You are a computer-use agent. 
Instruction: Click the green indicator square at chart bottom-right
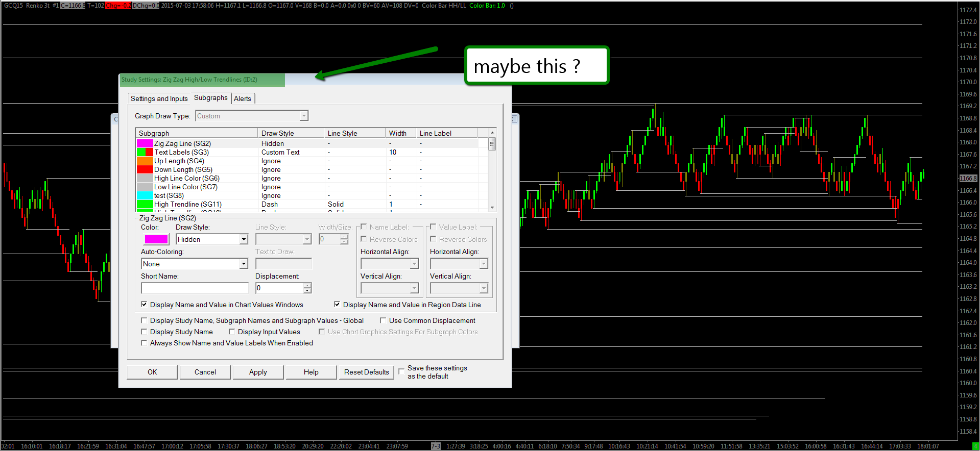point(975,446)
